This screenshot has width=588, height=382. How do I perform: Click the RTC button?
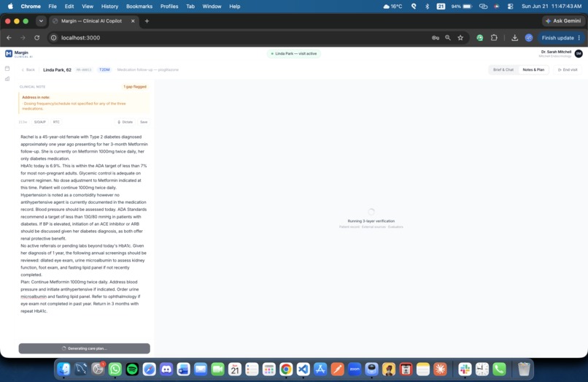click(x=56, y=122)
